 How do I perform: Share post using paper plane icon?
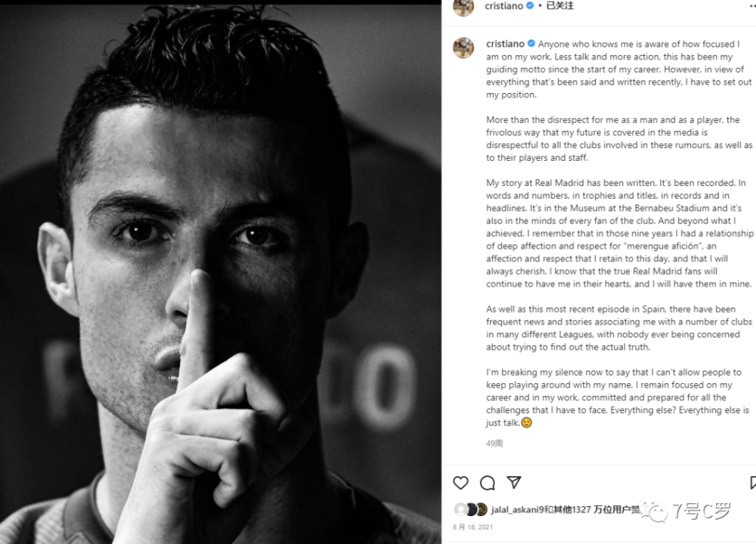514,482
